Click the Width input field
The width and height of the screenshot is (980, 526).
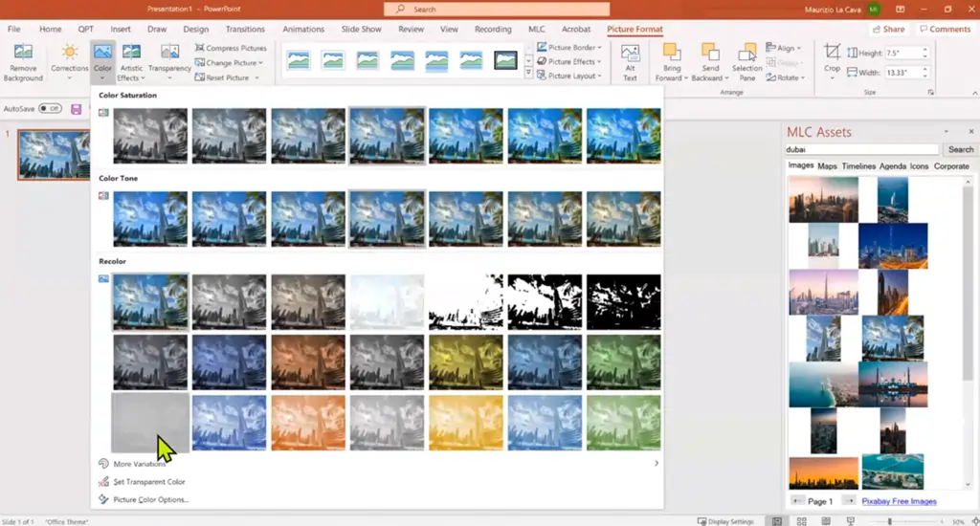(x=902, y=73)
